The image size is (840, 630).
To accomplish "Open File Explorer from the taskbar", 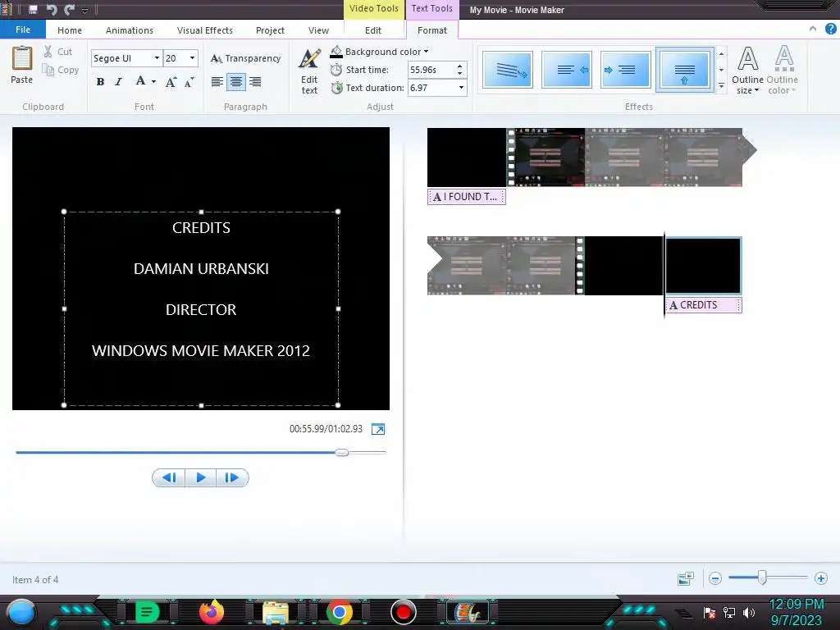I will [x=276, y=613].
